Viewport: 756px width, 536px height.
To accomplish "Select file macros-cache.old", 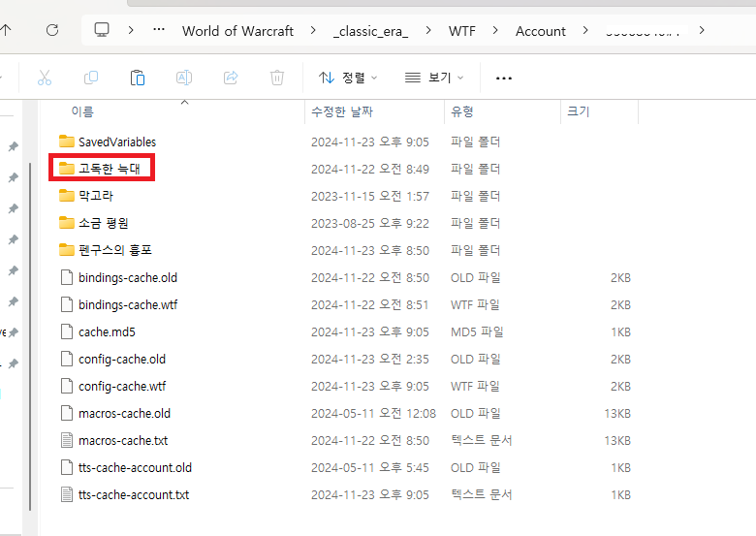I will [115, 413].
